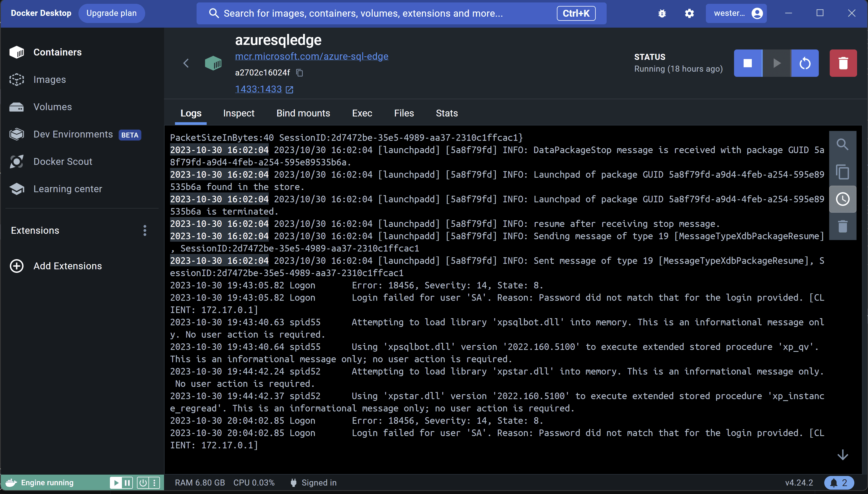Toggle timestamp display in the logs panel

point(843,199)
